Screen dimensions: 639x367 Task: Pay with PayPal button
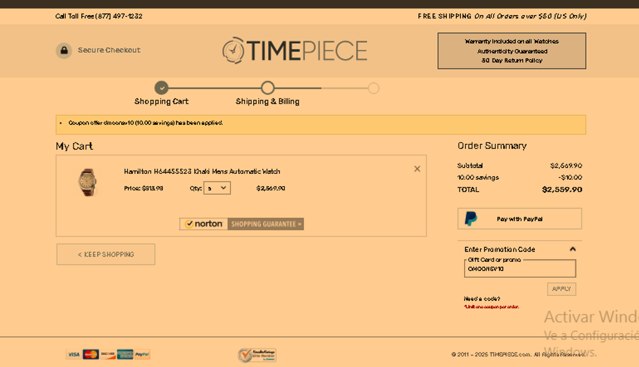point(520,219)
